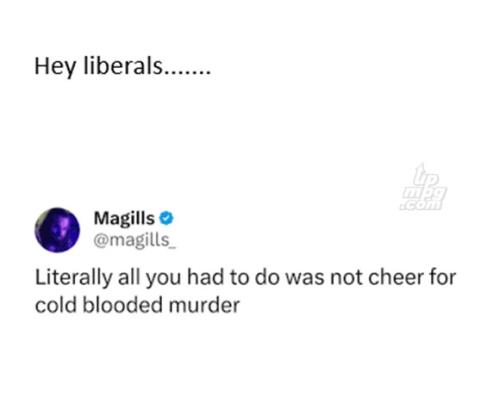Click the word "was" in the tweet
Screen dimensions: 500x403
click(x=305, y=279)
